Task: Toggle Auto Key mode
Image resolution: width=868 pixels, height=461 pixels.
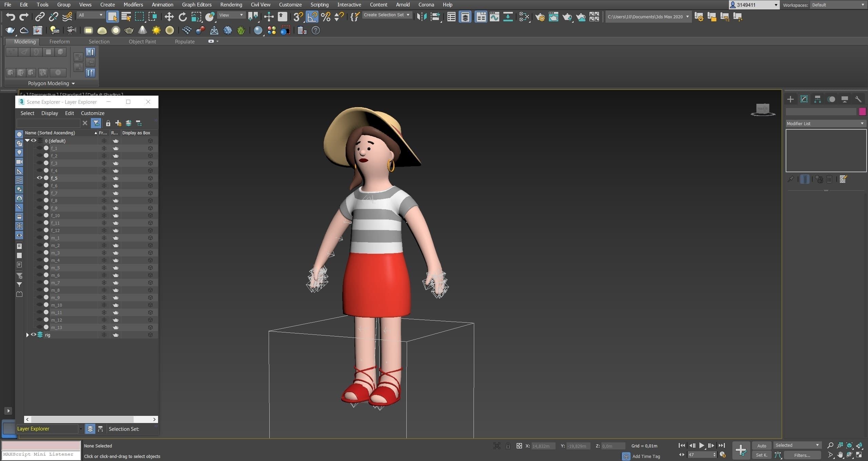Action: coord(761,445)
